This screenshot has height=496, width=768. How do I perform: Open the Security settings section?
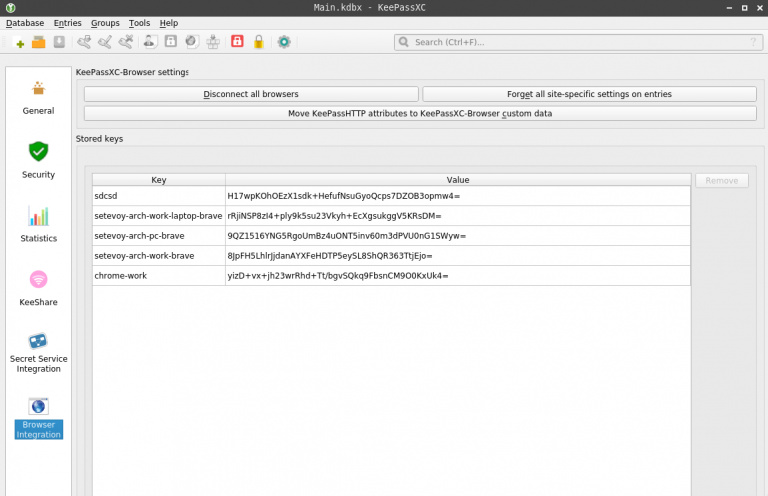38,160
